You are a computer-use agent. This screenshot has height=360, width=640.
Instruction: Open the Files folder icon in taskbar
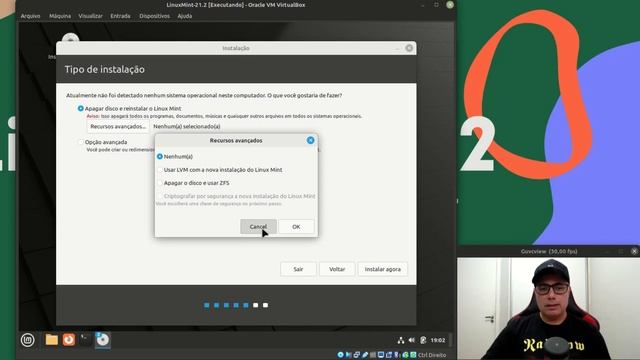(51, 340)
